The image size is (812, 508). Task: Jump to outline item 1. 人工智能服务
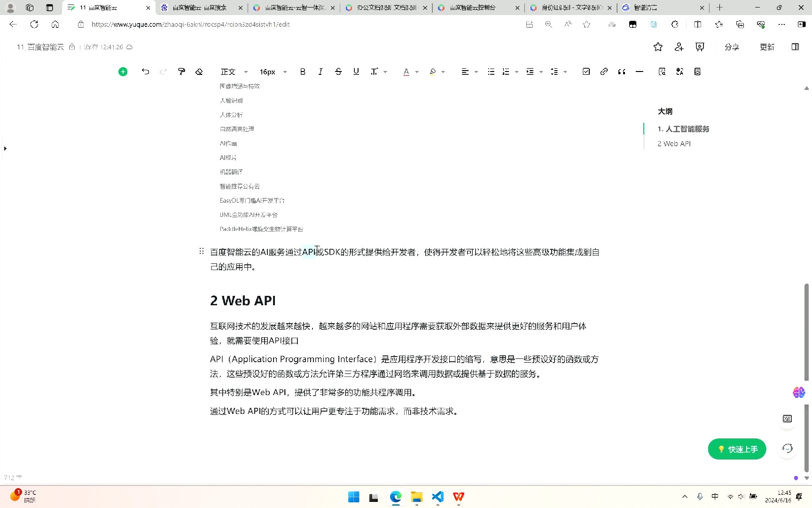[683, 129]
